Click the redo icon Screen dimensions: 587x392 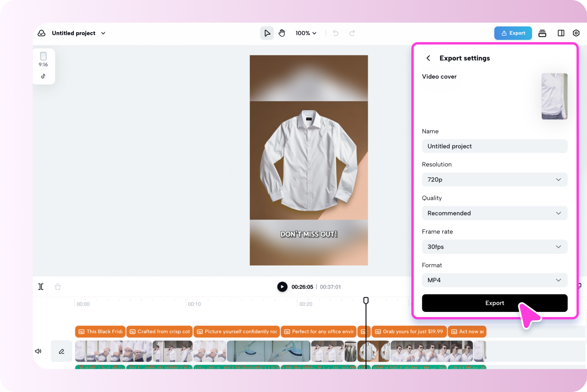click(x=352, y=33)
